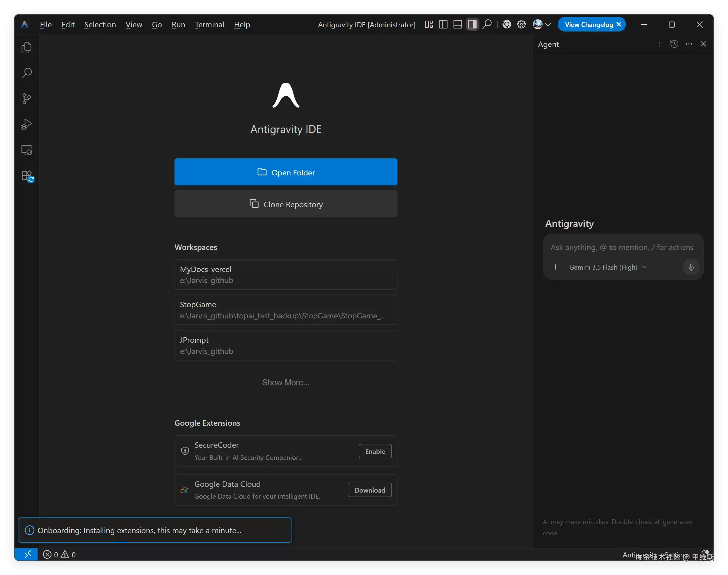Open the Remote Explorer view
Viewport: 728px width, 575px height.
(x=27, y=150)
